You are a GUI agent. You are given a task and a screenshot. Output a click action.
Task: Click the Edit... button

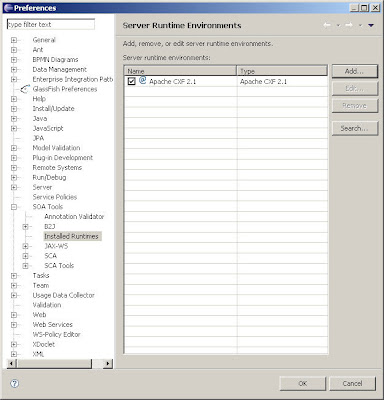(x=355, y=89)
